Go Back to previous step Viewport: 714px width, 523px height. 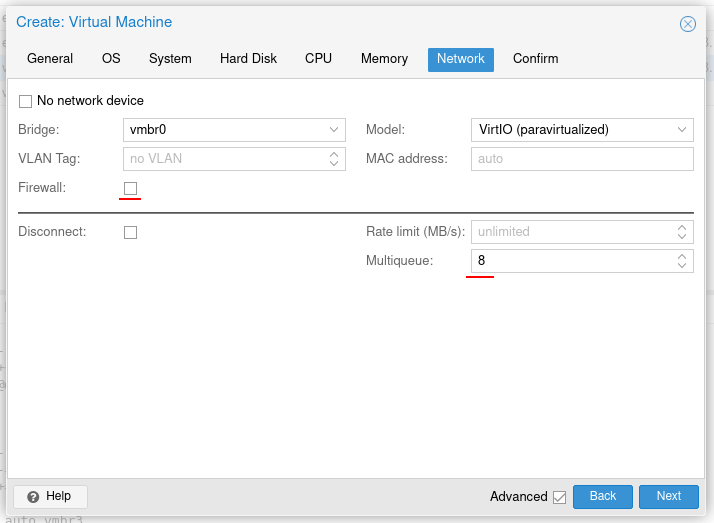tap(602, 496)
